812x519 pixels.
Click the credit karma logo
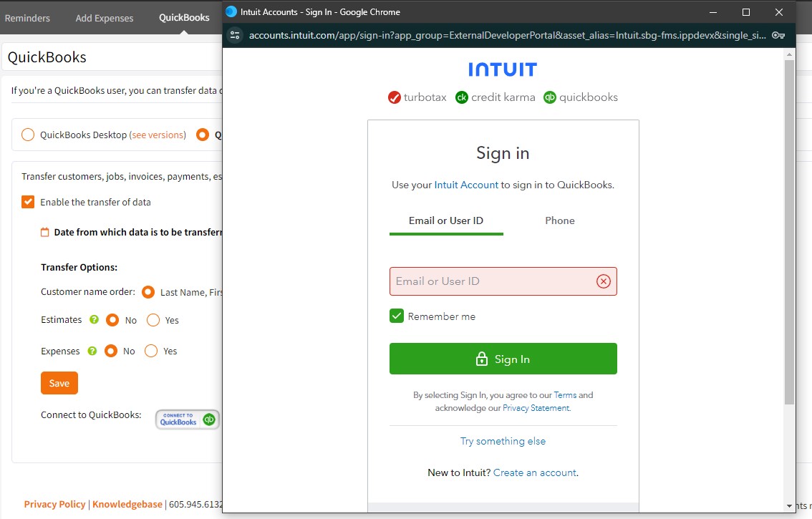tap(495, 97)
